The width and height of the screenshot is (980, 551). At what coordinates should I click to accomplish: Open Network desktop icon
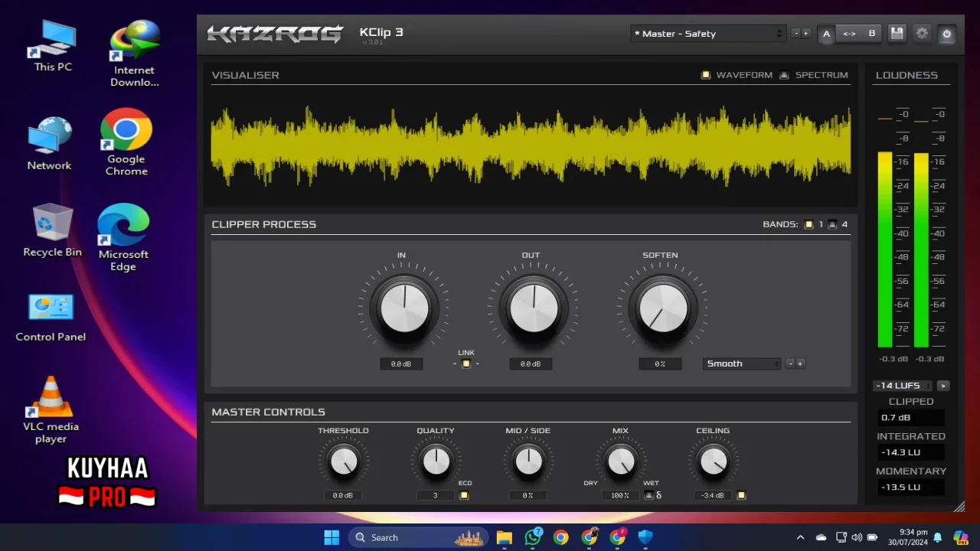pos(49,143)
